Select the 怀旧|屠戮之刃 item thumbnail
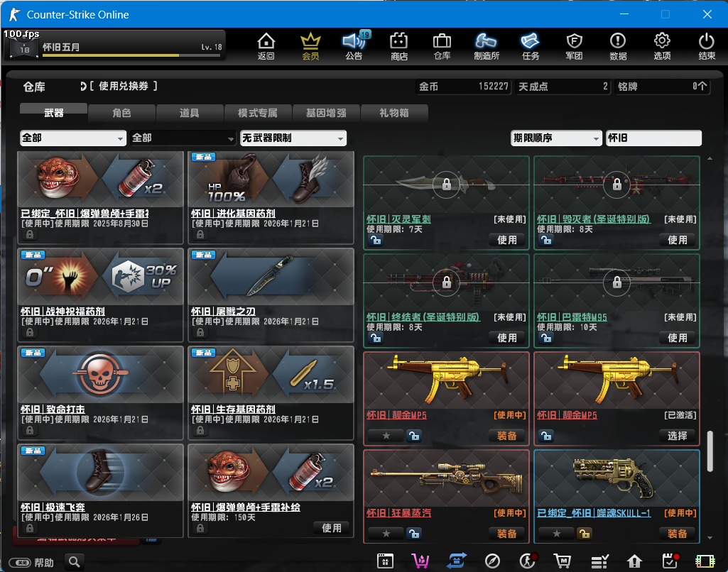The height and width of the screenshot is (572, 728). [x=271, y=277]
